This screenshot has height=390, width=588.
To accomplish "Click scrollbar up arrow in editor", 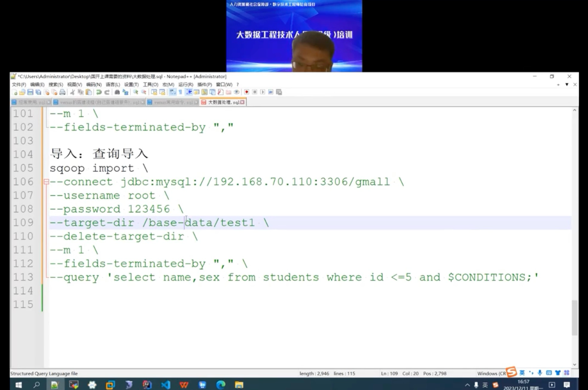I will (x=575, y=110).
